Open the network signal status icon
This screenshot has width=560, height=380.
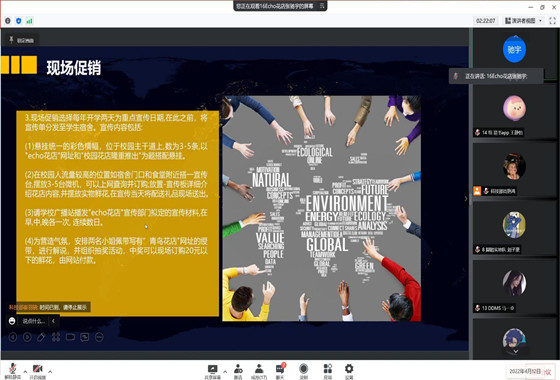pos(30,21)
